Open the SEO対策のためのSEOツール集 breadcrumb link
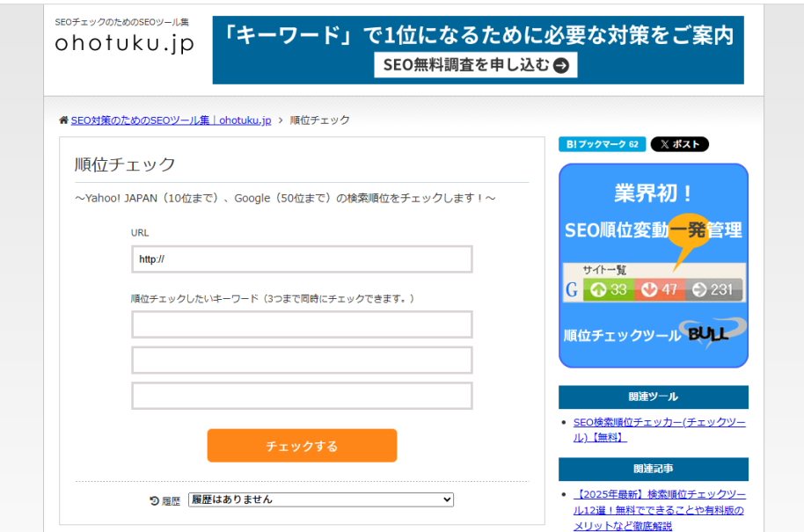This screenshot has height=532, width=804. coord(171,120)
